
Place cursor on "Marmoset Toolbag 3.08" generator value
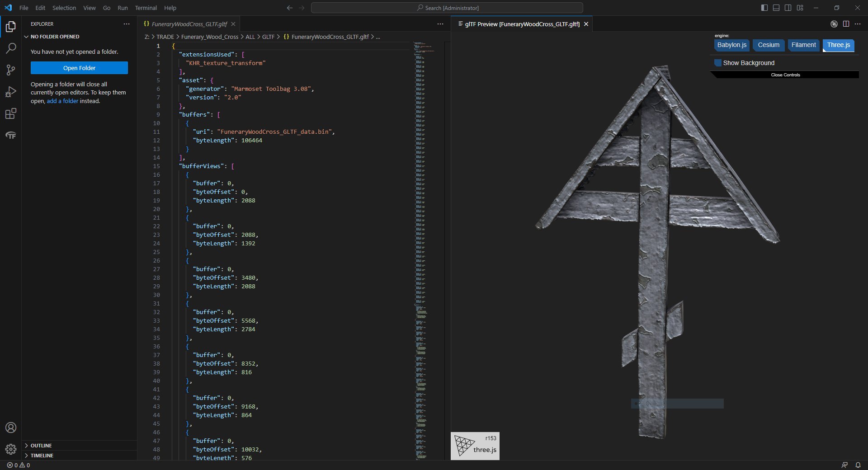pos(273,89)
